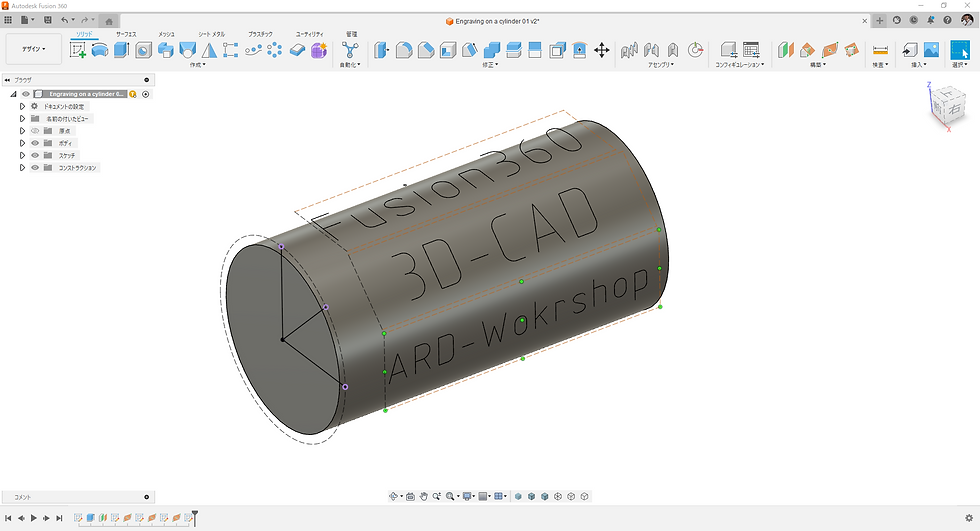
Task: Select the Shell tool
Action: tap(448, 50)
